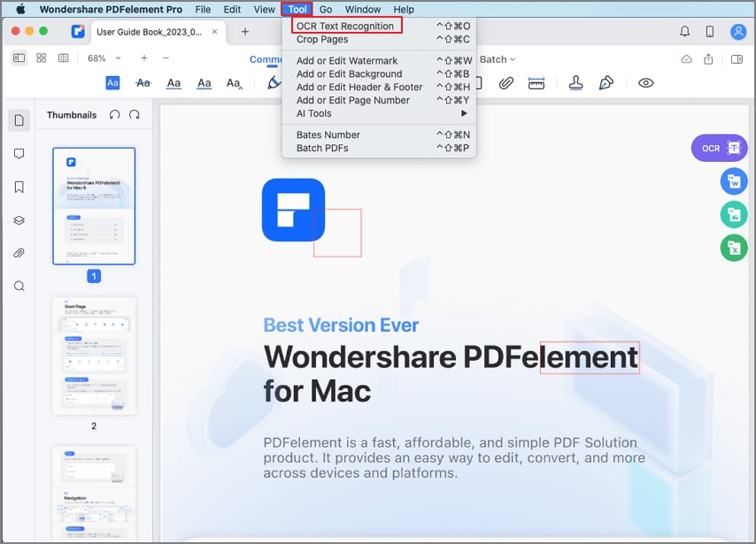This screenshot has height=544, width=756.
Task: Open the File menu
Action: (x=203, y=9)
